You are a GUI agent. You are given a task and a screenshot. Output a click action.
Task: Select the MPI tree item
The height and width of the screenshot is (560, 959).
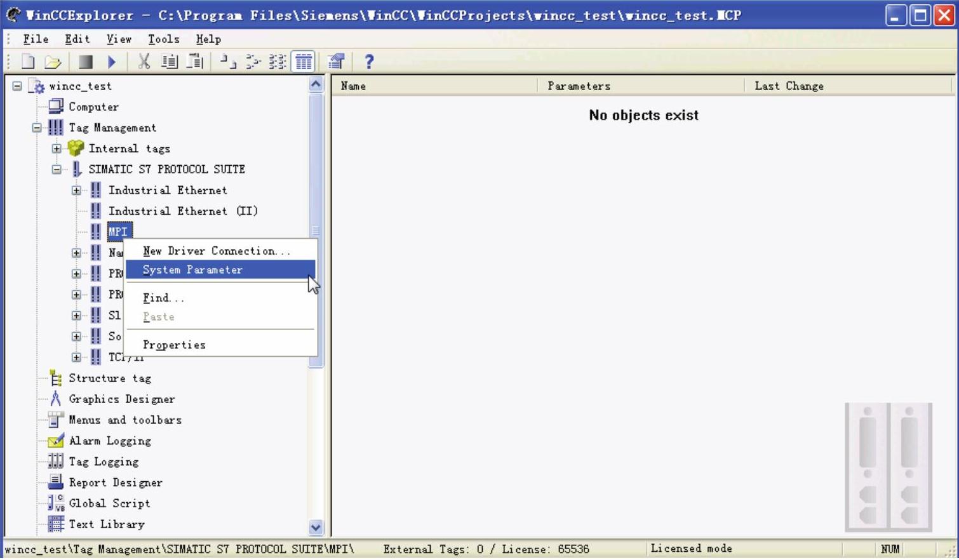[119, 232]
